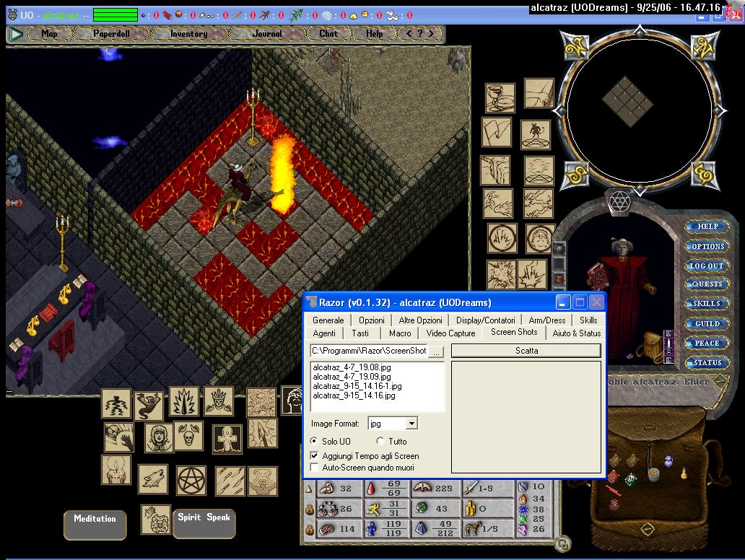Go to the Video Capture tab
This screenshot has height=560, width=745.
point(450,333)
